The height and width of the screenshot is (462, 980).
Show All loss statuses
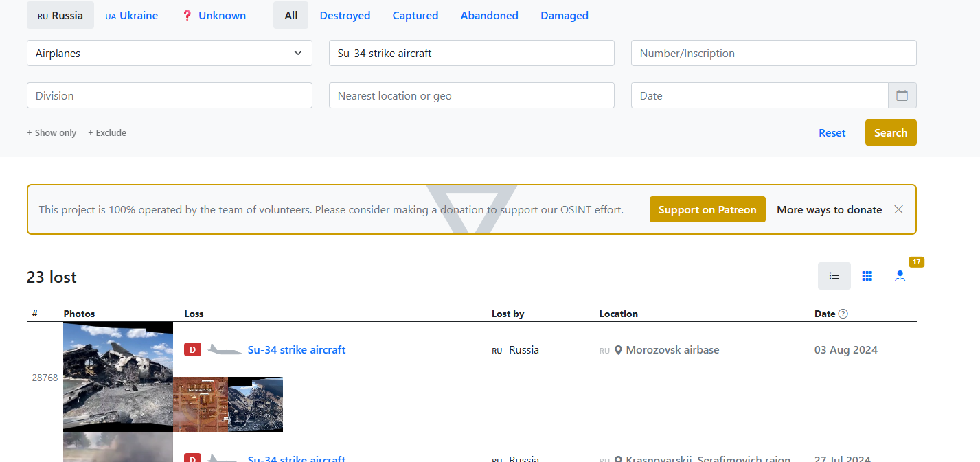click(291, 15)
